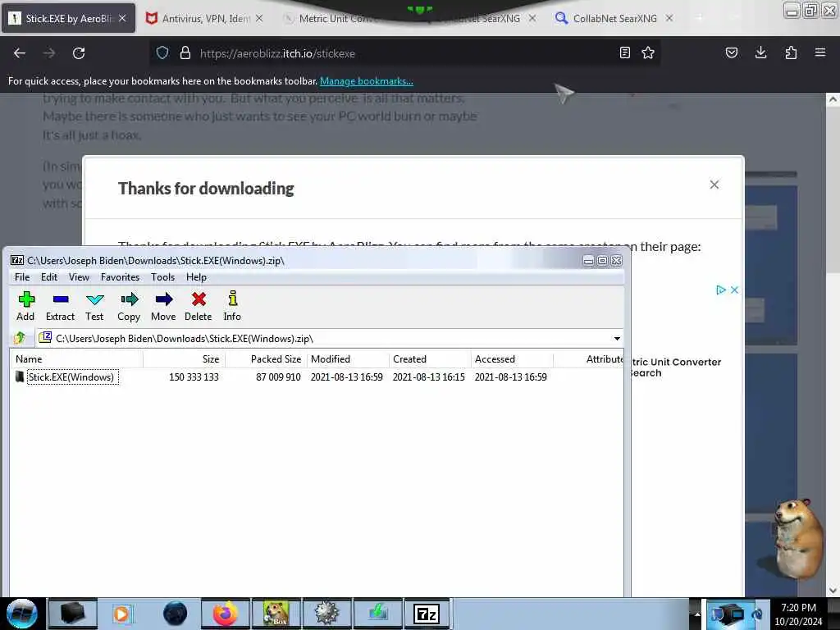Click the 7-Zip path address field
This screenshot has width=840, height=630.
(330, 339)
